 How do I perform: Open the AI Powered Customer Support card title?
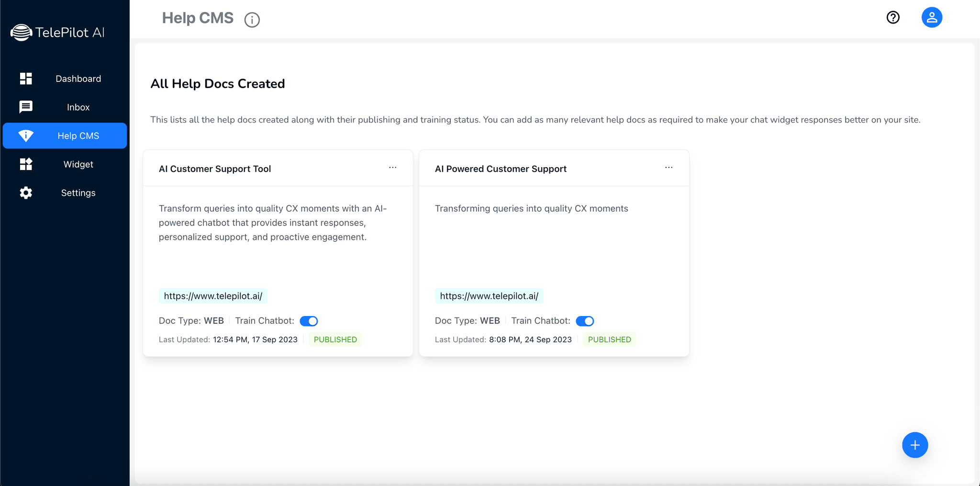click(501, 169)
